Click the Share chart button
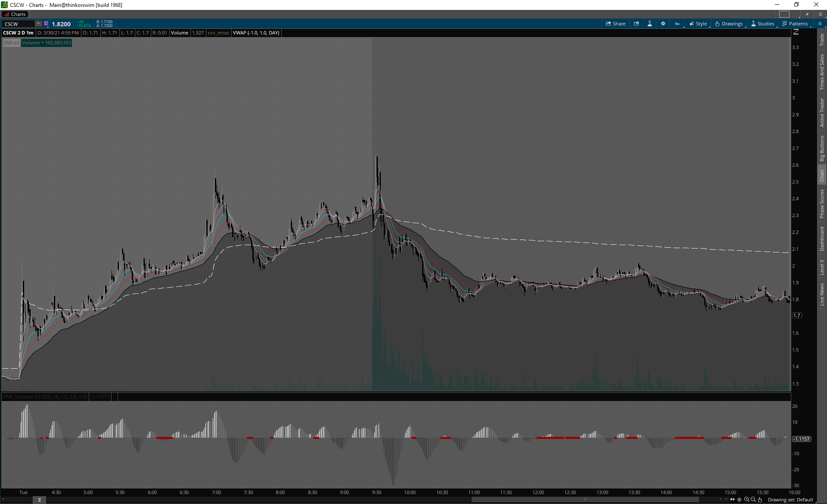The image size is (827, 504). click(616, 24)
